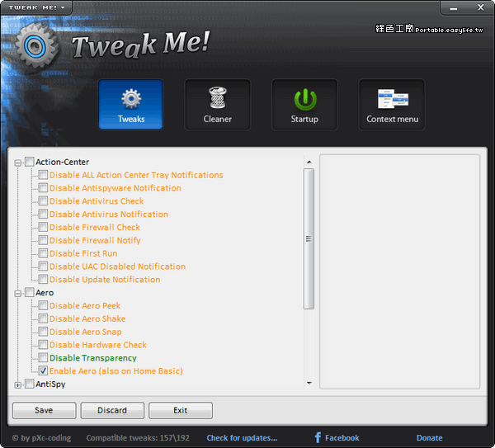Image resolution: width=495 pixels, height=448 pixels.
Task: Minimize the Tweak Me! window
Action: (x=454, y=8)
